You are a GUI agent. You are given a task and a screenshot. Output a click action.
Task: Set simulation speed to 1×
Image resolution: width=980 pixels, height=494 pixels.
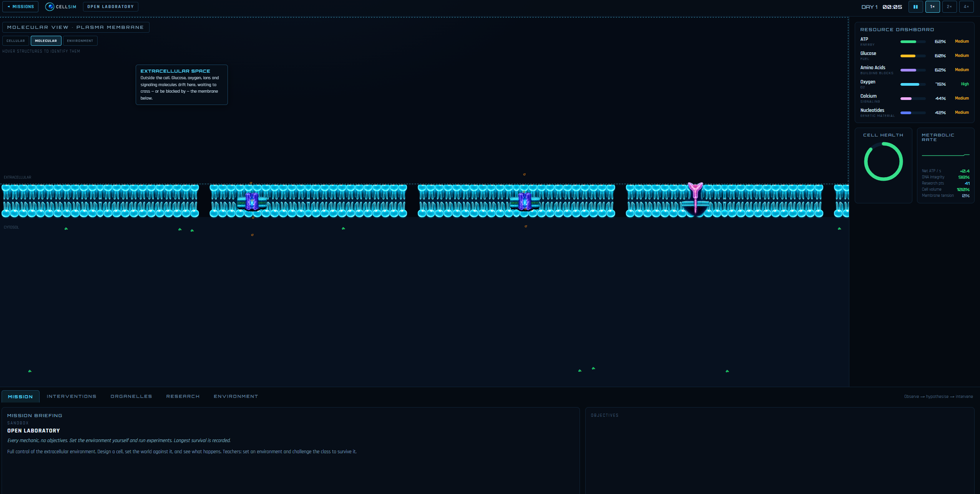(x=932, y=7)
